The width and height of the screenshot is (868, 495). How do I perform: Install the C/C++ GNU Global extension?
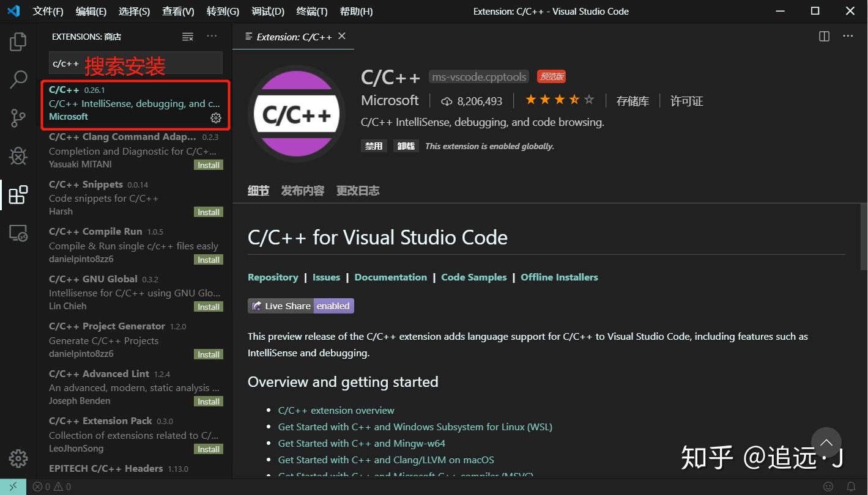point(209,307)
